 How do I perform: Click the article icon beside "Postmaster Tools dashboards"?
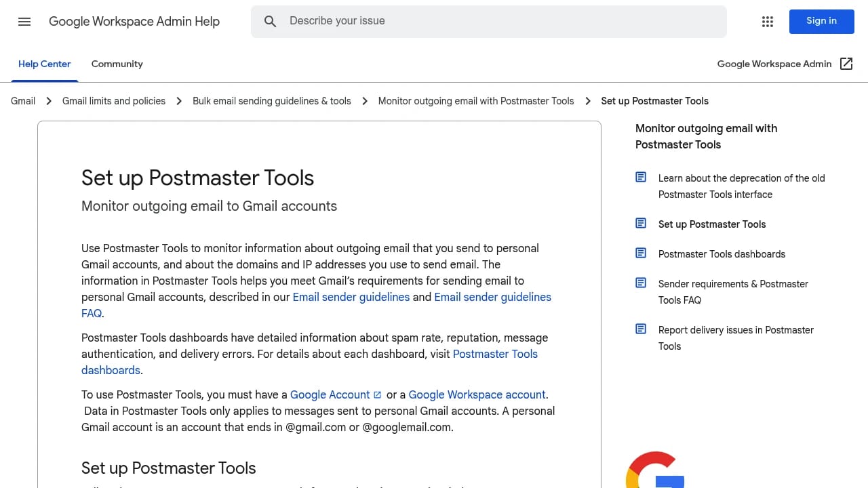641,253
